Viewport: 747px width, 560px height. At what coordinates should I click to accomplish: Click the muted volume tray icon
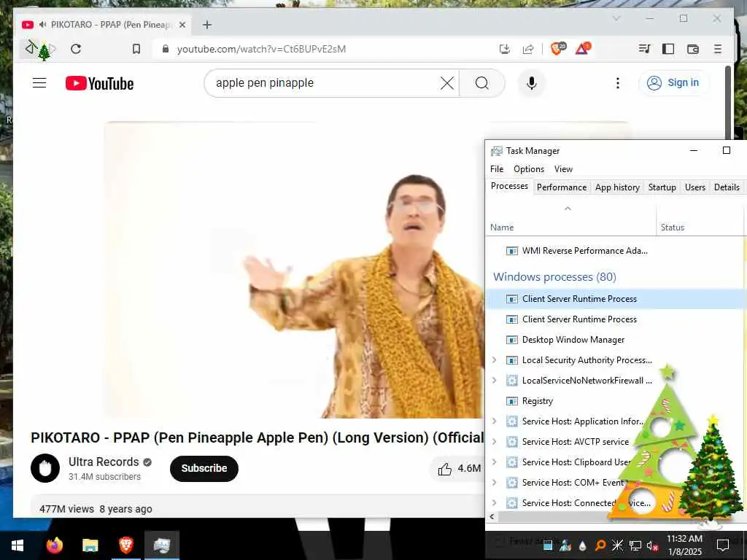coord(652,545)
